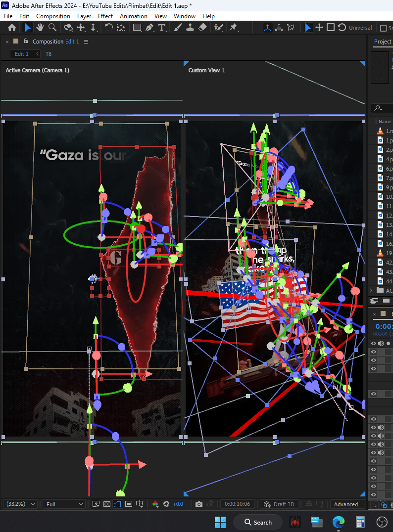Open the Windows Start menu
Viewport: 393px width, 532px height.
coord(220,523)
